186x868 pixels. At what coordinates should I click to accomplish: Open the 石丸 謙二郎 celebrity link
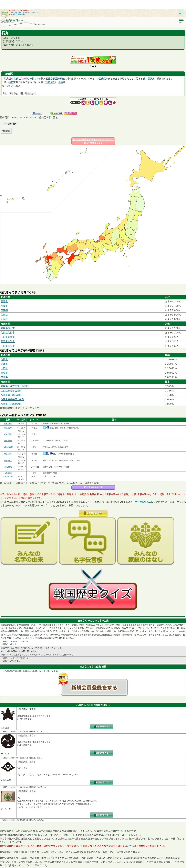pyautogui.click(x=8, y=476)
